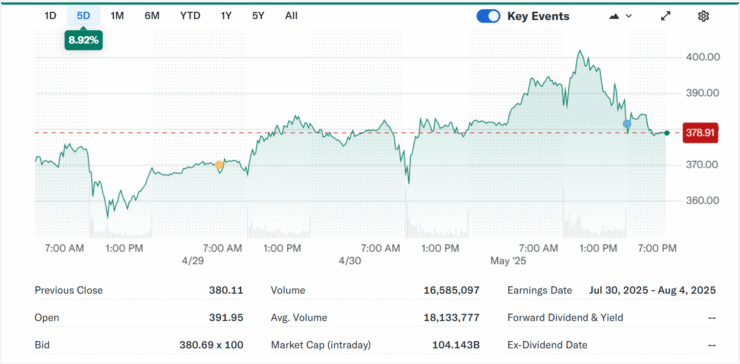This screenshot has height=364, width=740.
Task: Click the Previous Close label
Action: 68,290
